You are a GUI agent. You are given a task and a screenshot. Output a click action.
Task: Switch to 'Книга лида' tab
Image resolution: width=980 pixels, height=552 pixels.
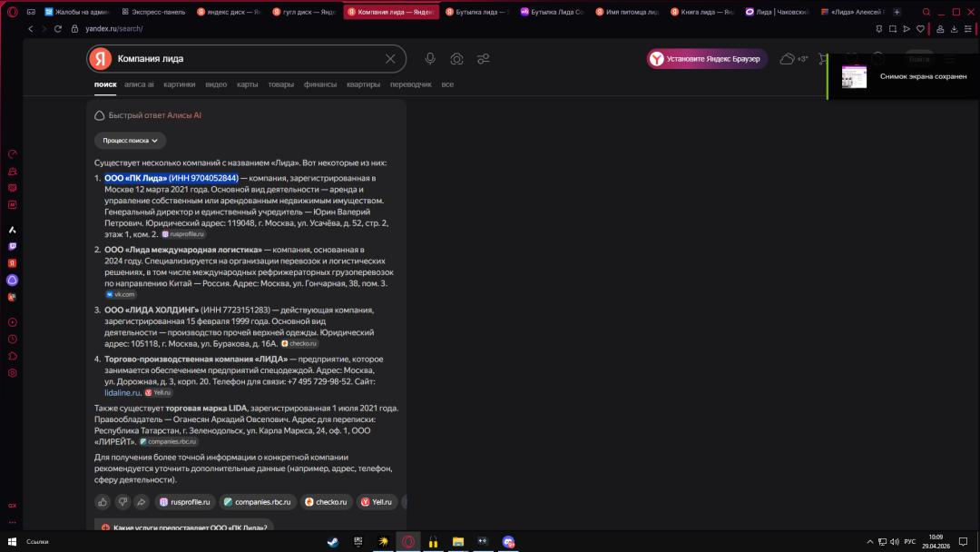click(x=702, y=12)
